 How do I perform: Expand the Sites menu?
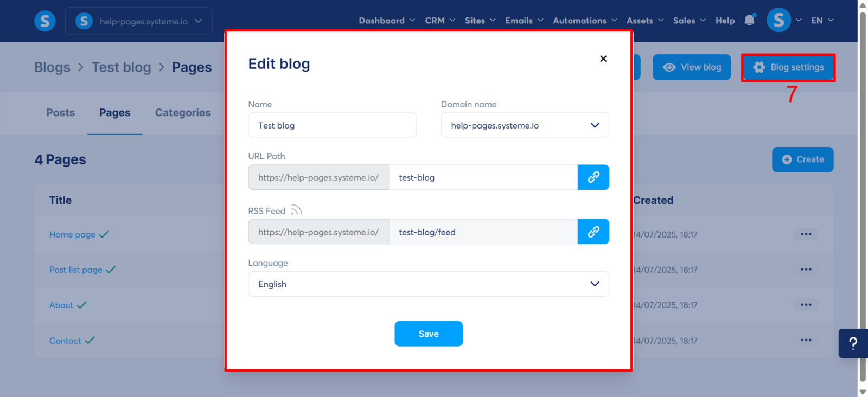pyautogui.click(x=480, y=21)
